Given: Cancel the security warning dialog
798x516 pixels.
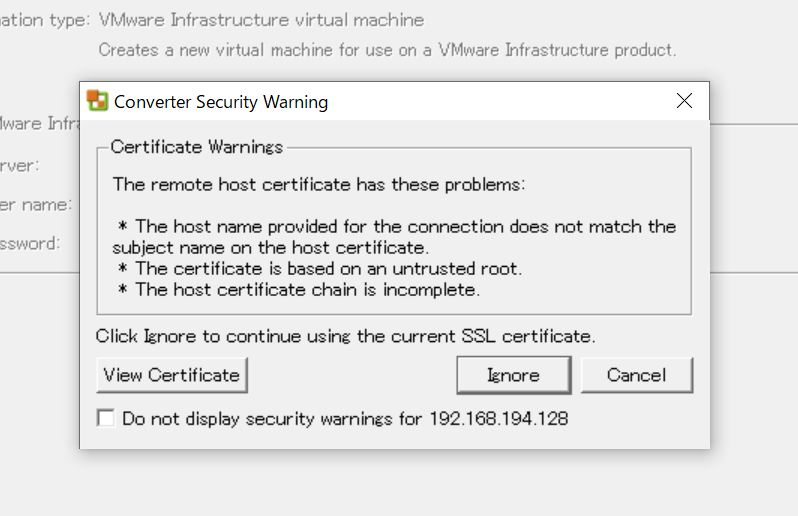Looking at the screenshot, I should (636, 376).
